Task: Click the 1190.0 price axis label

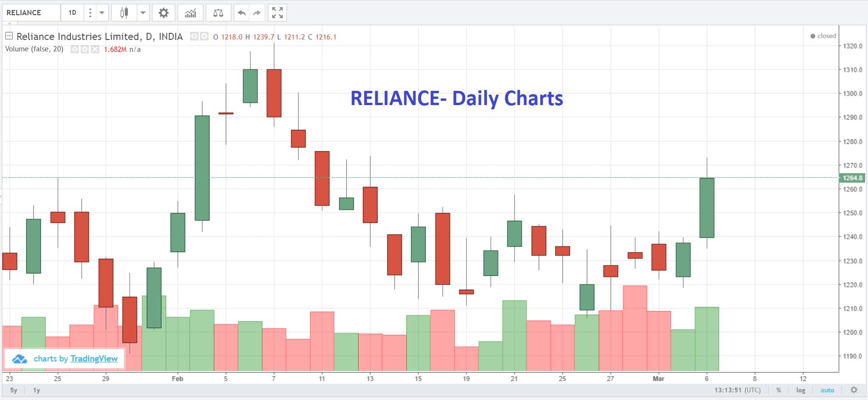Action: point(853,356)
